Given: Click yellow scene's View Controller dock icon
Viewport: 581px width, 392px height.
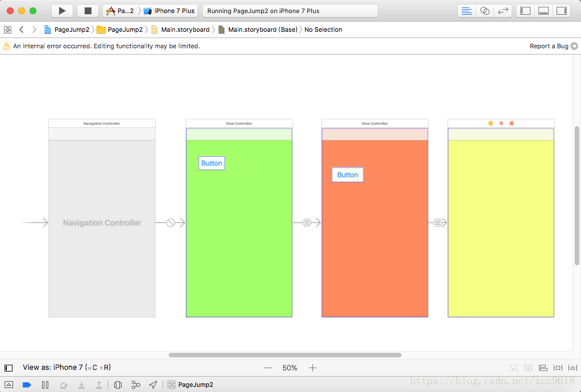Looking at the screenshot, I should pos(491,123).
